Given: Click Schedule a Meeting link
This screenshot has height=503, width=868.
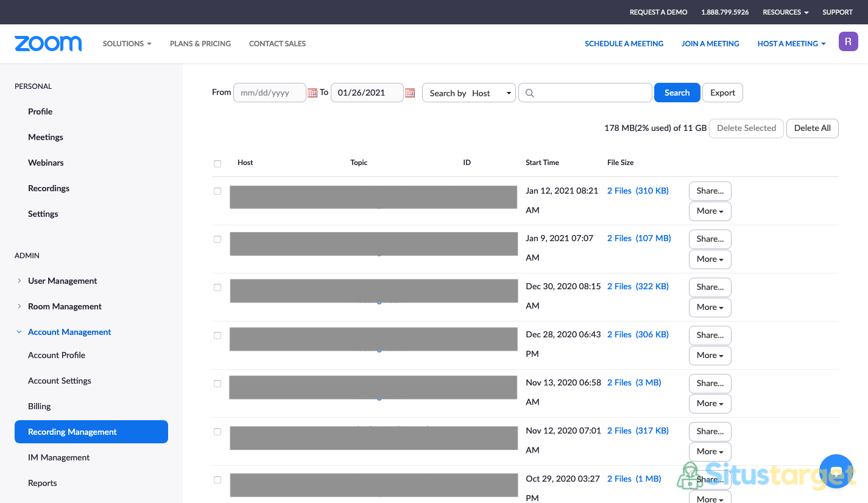Looking at the screenshot, I should click(x=624, y=44).
